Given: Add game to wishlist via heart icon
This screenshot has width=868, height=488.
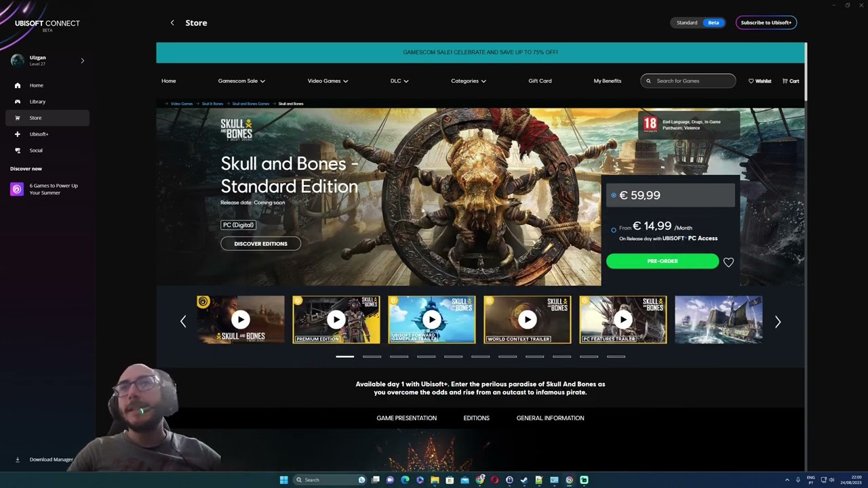Looking at the screenshot, I should tap(728, 262).
